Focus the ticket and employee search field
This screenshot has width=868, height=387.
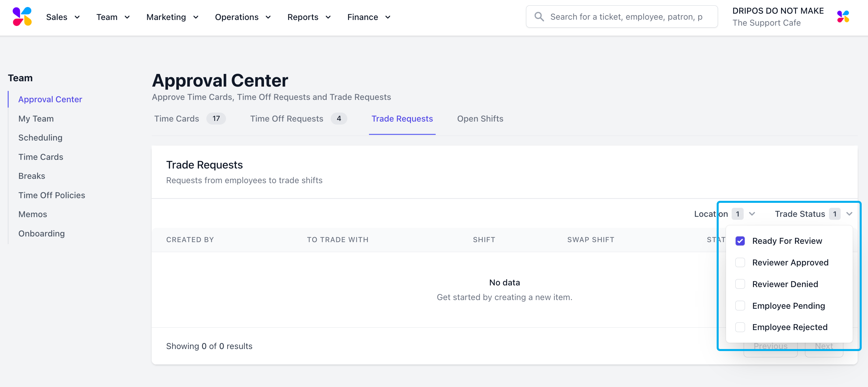pos(627,17)
